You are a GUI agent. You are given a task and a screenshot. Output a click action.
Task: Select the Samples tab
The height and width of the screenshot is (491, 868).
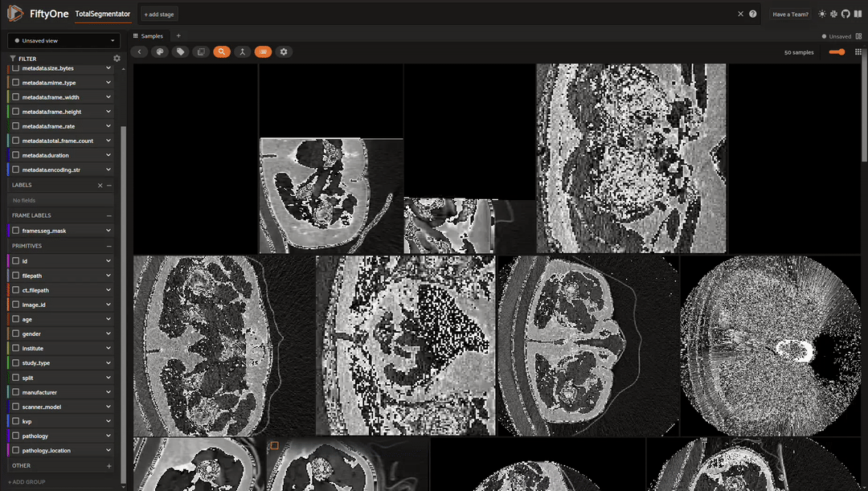(x=148, y=36)
